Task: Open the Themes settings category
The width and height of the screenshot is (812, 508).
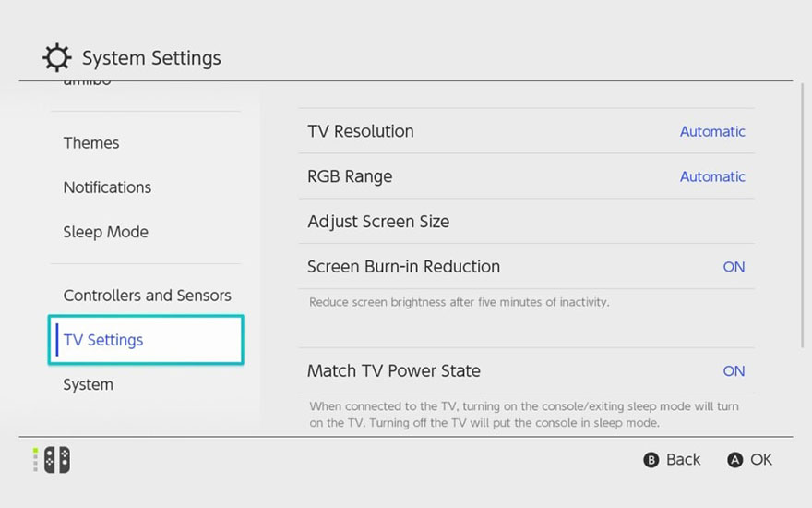Action: 90,143
